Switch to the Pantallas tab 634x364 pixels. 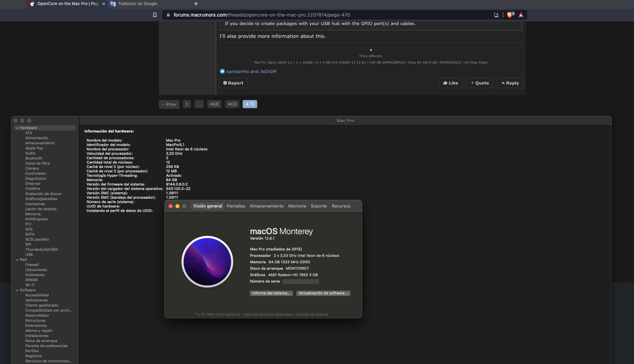(x=236, y=206)
